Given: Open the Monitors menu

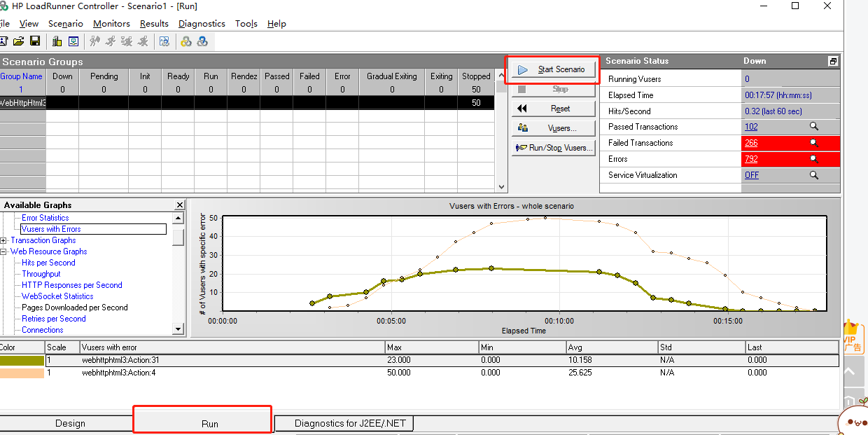Looking at the screenshot, I should coord(111,23).
